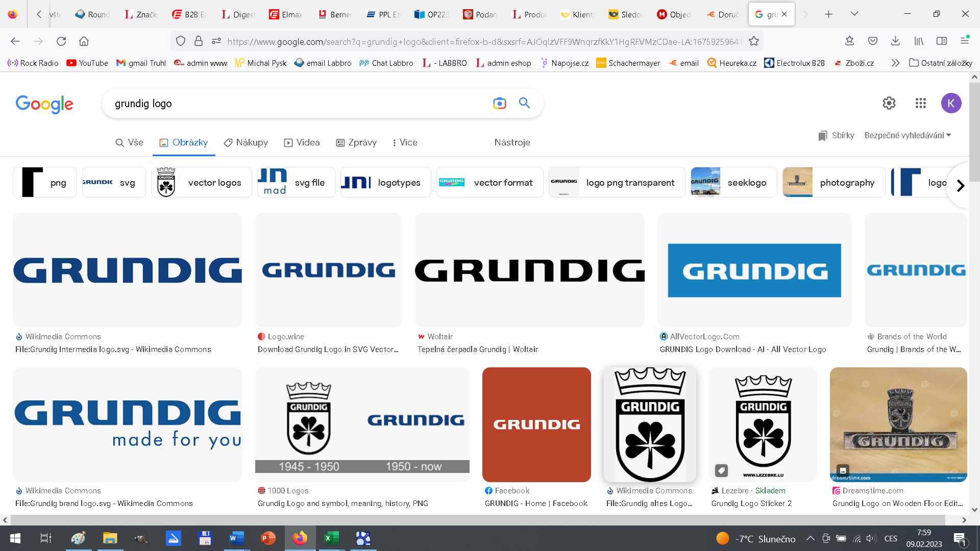The height and width of the screenshot is (551, 980).
Task: Save page to Pocket
Action: (x=873, y=41)
